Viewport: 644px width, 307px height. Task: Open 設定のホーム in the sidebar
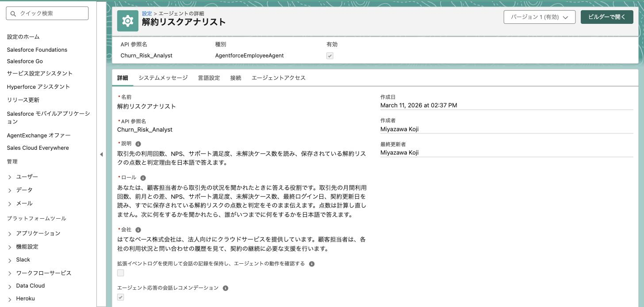[23, 37]
